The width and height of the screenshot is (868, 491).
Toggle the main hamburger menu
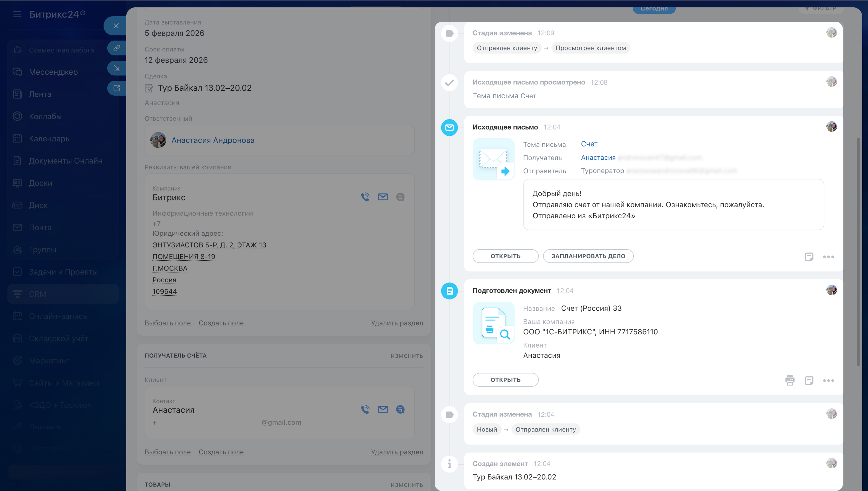click(x=17, y=14)
